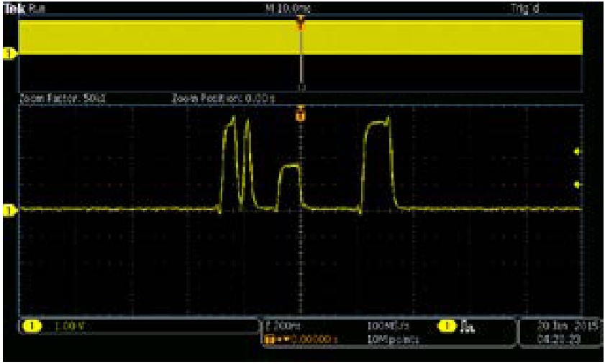The width and height of the screenshot is (605, 364).
Task: Click the orange trigger delay time readout
Action: coord(301,340)
